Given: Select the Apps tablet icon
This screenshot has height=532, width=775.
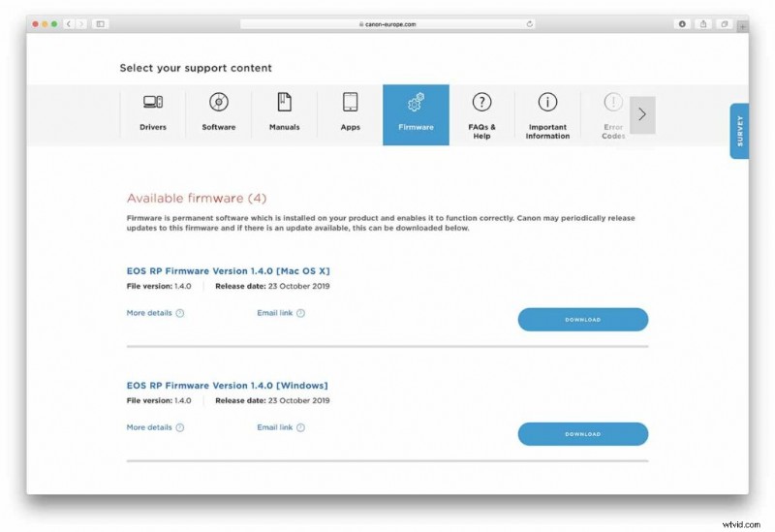Looking at the screenshot, I should point(350,114).
